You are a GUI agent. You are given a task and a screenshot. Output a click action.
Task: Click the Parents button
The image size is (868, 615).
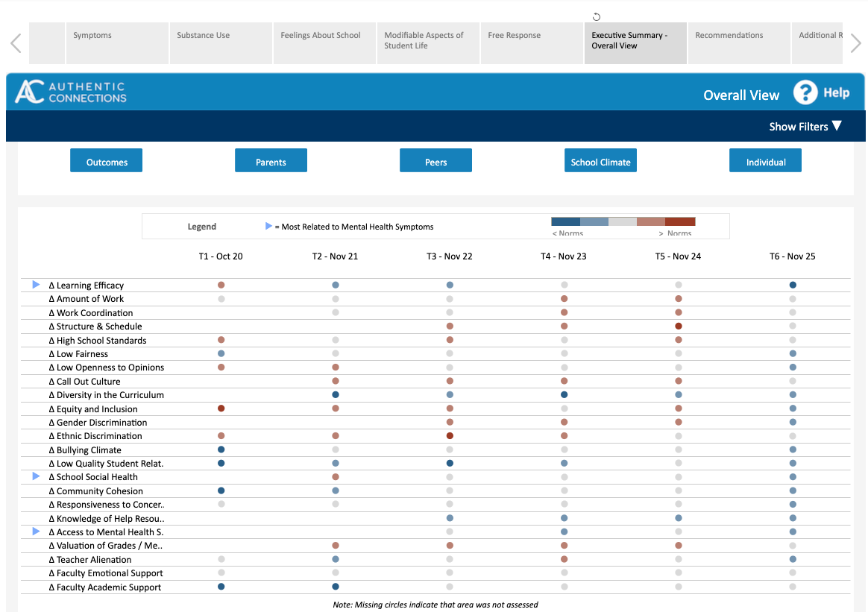271,161
